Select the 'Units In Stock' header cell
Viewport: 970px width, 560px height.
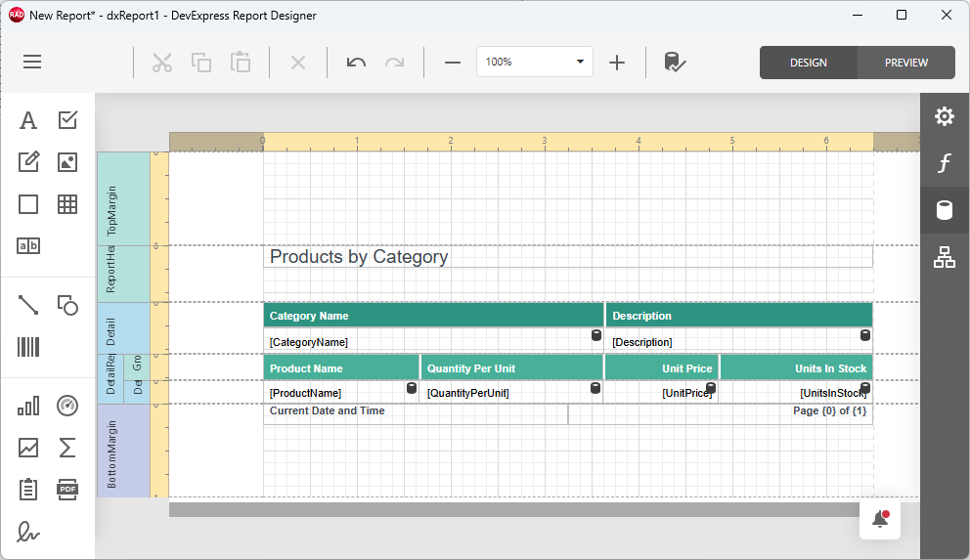[x=797, y=367]
